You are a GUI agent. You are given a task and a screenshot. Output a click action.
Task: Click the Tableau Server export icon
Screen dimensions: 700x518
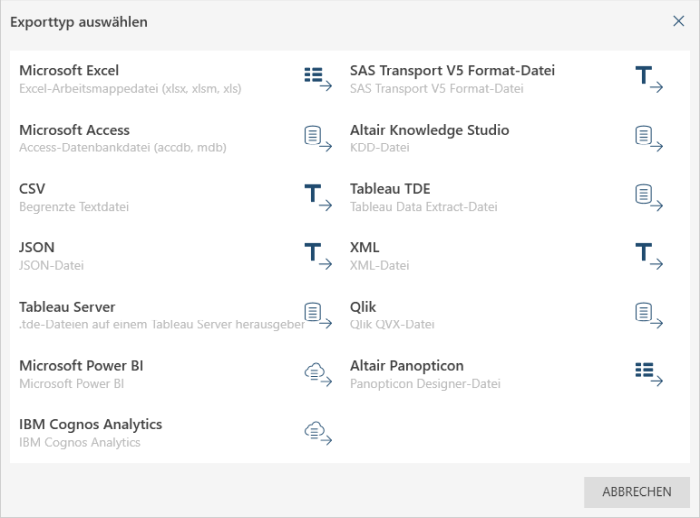pyautogui.click(x=317, y=315)
